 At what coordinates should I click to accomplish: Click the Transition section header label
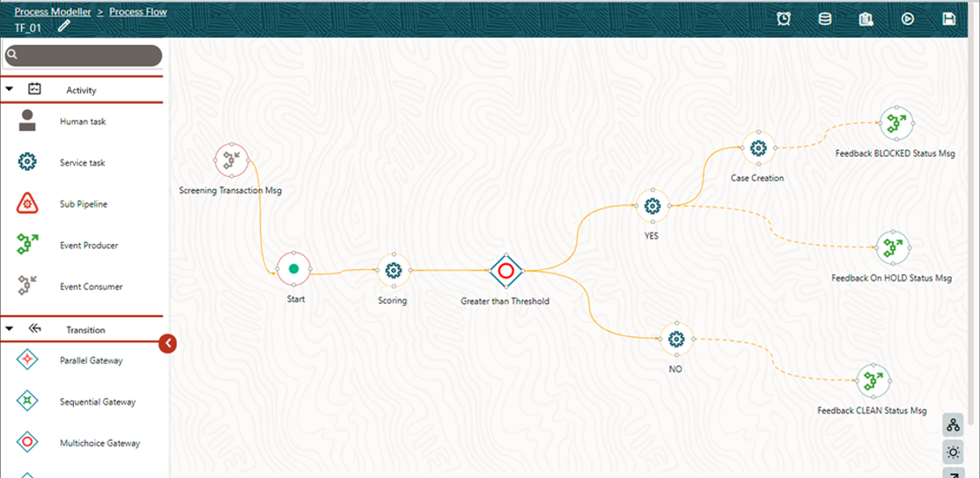(85, 330)
